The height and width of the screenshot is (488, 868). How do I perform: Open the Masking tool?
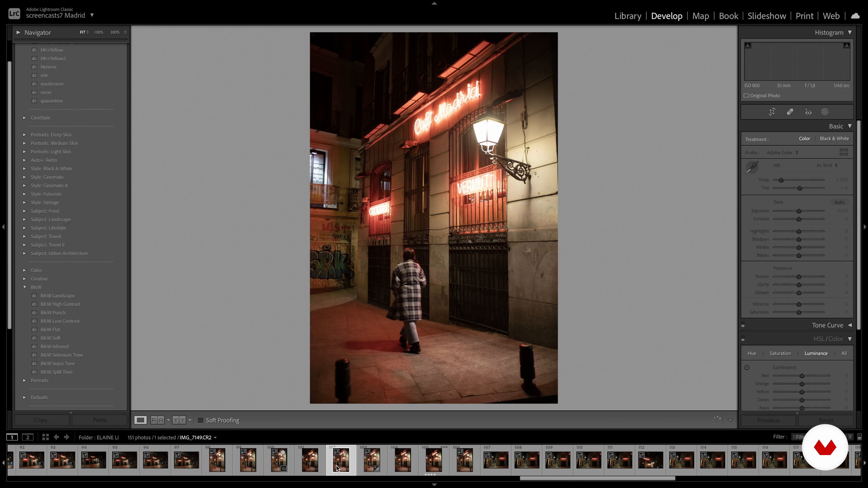click(825, 112)
